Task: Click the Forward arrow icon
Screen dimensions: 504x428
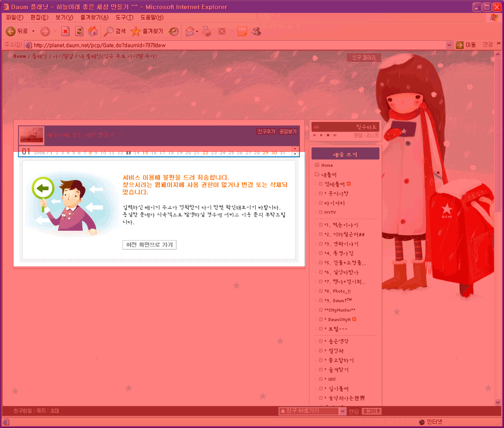Action: click(x=45, y=31)
